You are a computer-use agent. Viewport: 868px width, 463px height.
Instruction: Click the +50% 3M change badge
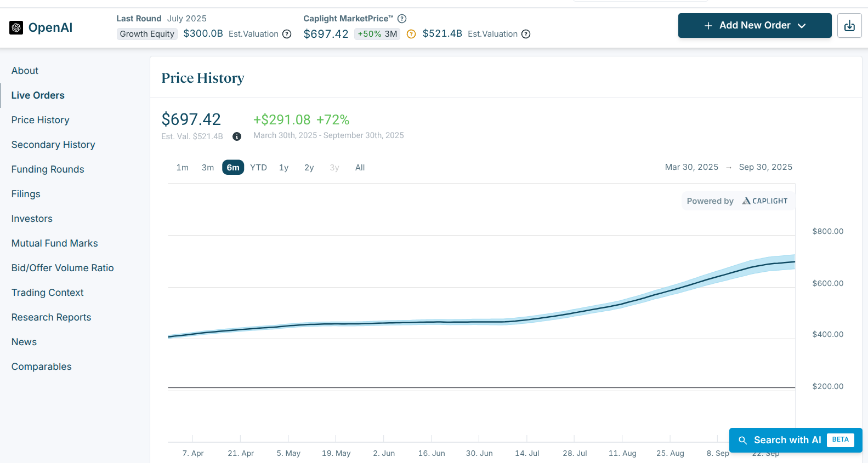point(377,34)
